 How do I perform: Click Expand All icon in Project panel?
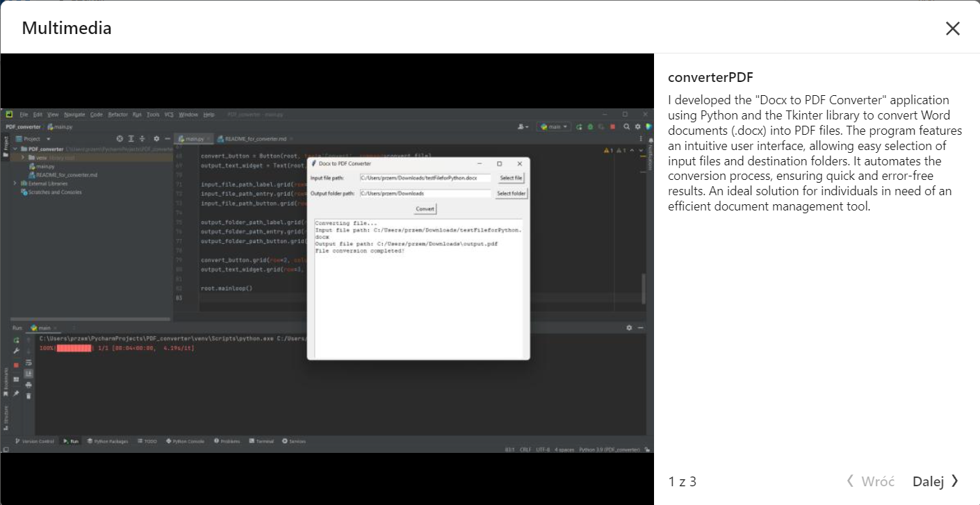pos(131,139)
